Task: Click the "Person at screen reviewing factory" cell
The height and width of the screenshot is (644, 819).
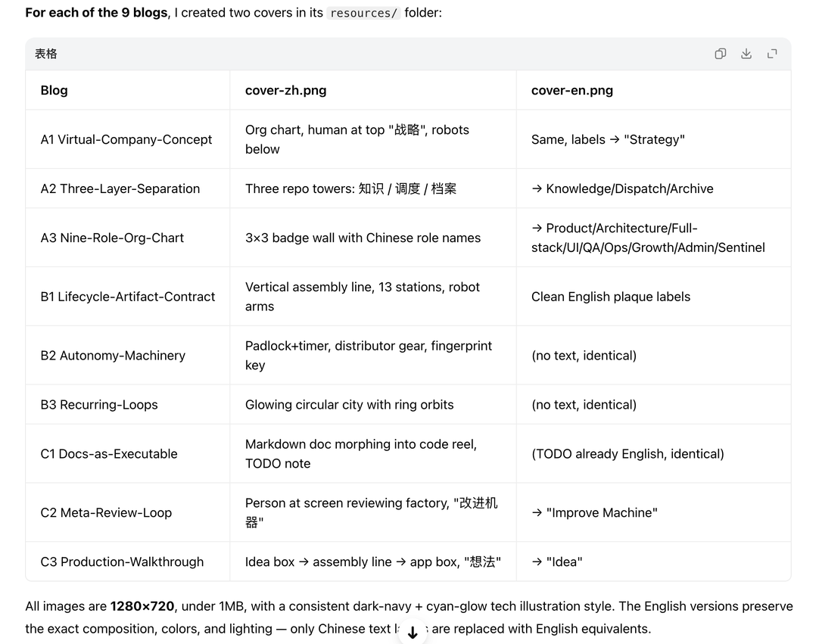Action: click(372, 513)
